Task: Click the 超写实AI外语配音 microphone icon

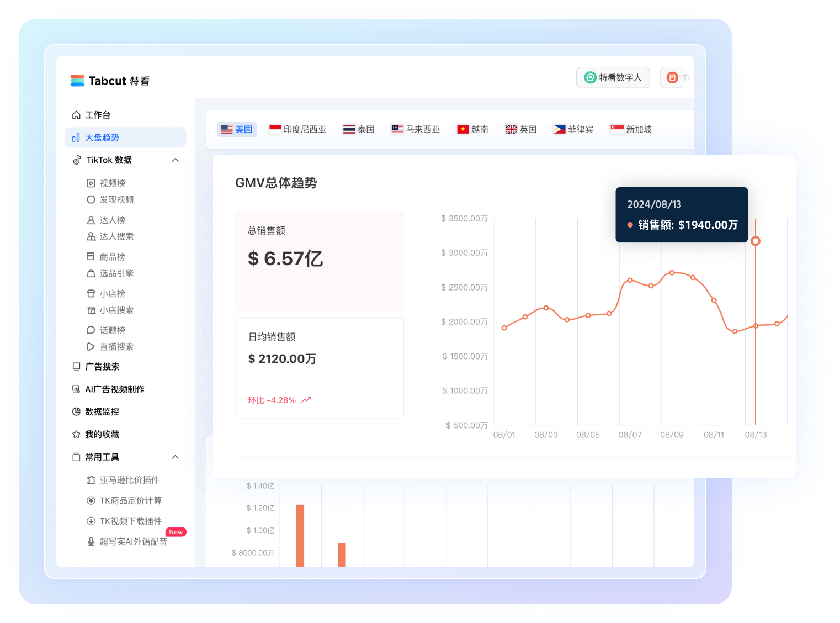Action: [x=91, y=541]
